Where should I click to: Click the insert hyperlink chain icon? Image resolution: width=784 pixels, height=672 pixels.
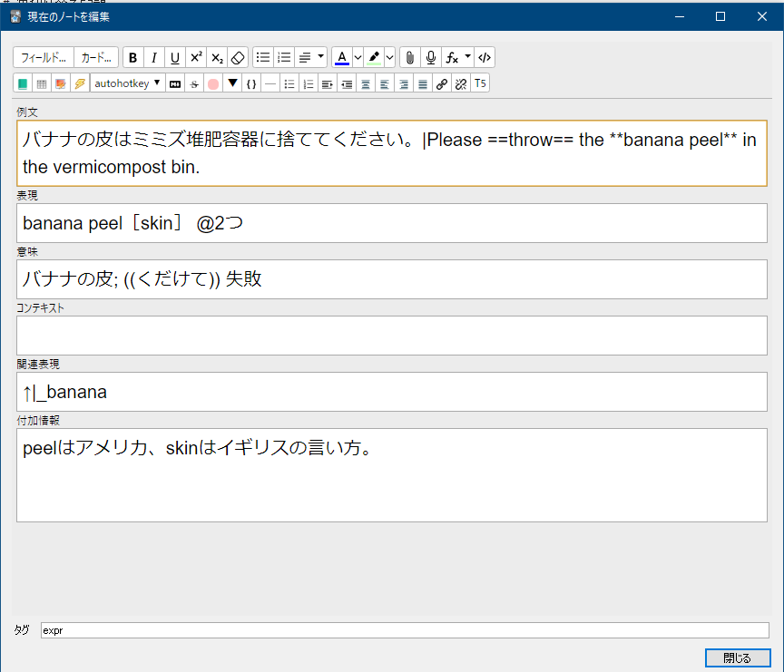(x=442, y=83)
